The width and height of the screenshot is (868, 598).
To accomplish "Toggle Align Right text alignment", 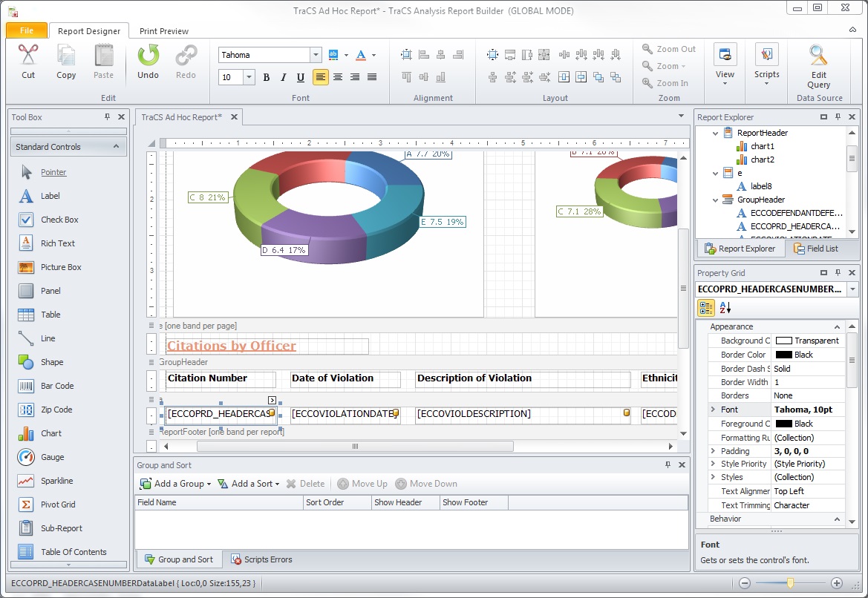I will click(355, 77).
